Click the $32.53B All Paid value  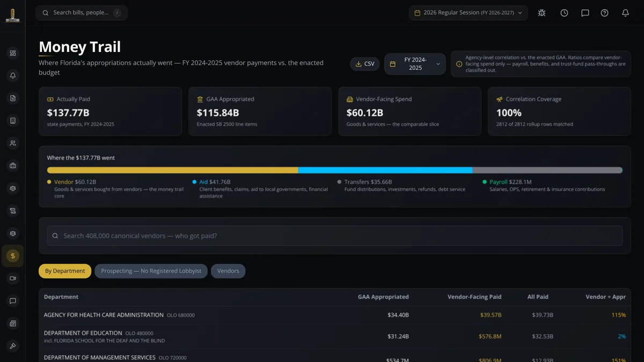tap(543, 337)
